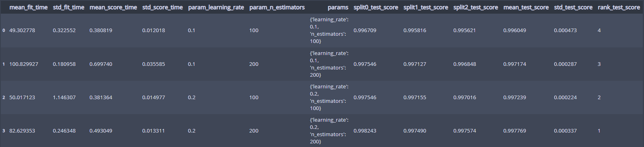The image size is (644, 147).
Task: Click std_score_time value 0.013311
Action: click(153, 131)
